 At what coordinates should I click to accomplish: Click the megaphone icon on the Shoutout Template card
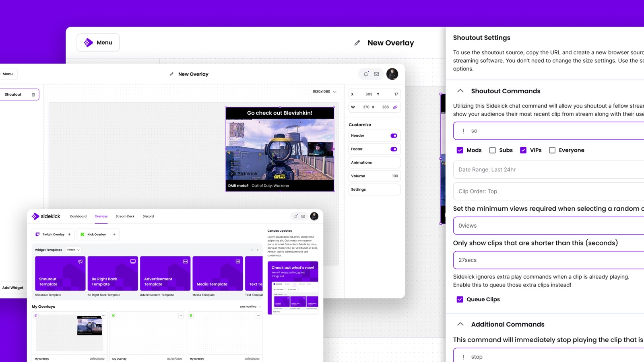[x=80, y=261]
